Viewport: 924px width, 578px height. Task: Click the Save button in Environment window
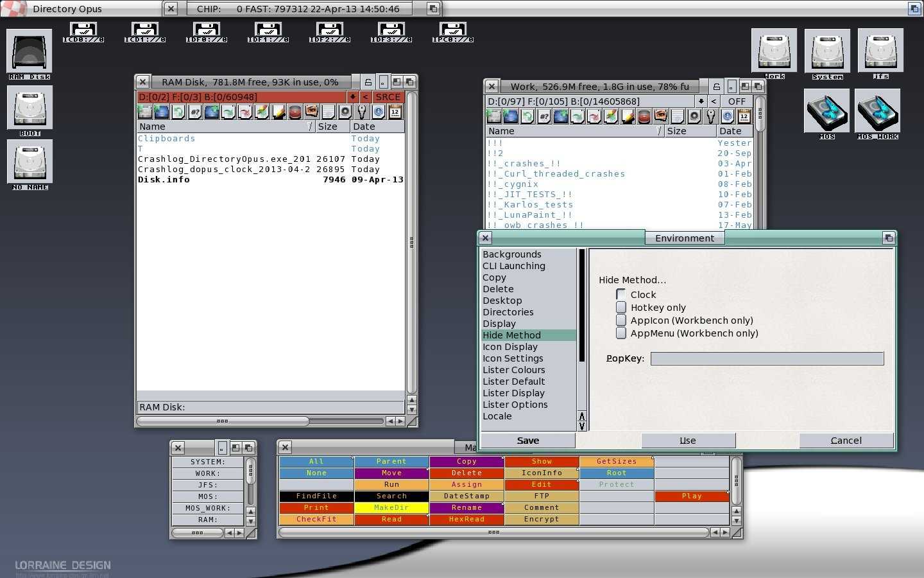(x=527, y=441)
